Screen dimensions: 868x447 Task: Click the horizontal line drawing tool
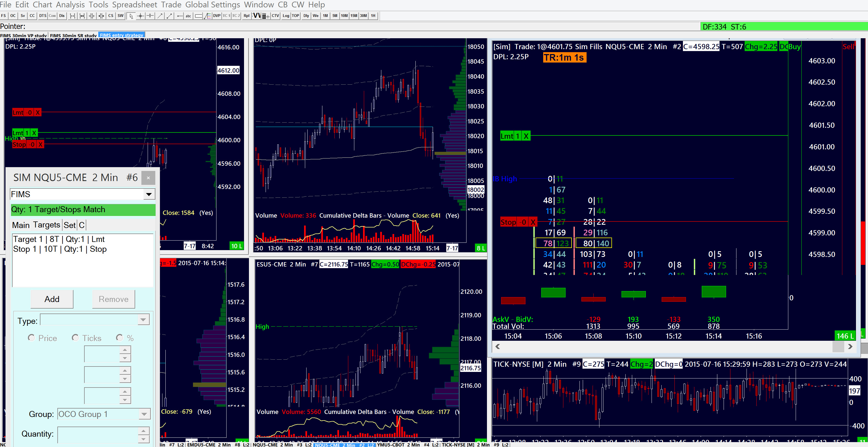180,16
